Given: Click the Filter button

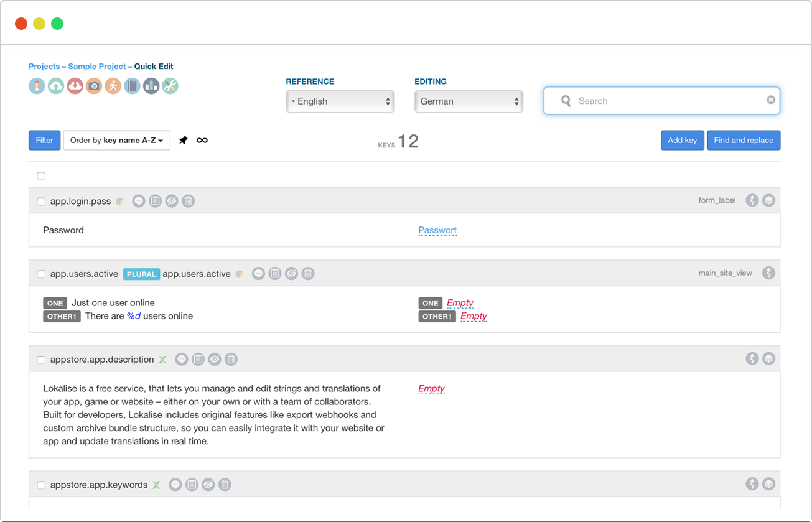Looking at the screenshot, I should 45,141.
